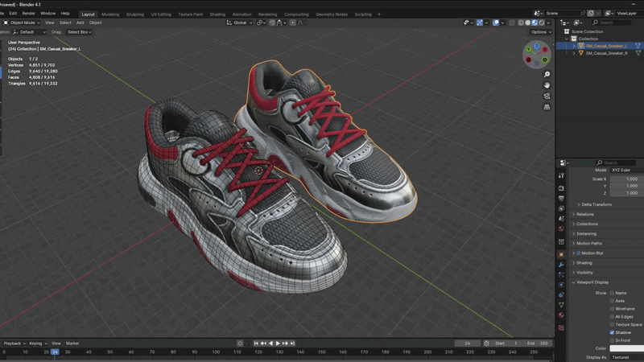Screen dimensions: 644x362
Task: Switch to solid viewport shading
Action: pyautogui.click(x=528, y=23)
